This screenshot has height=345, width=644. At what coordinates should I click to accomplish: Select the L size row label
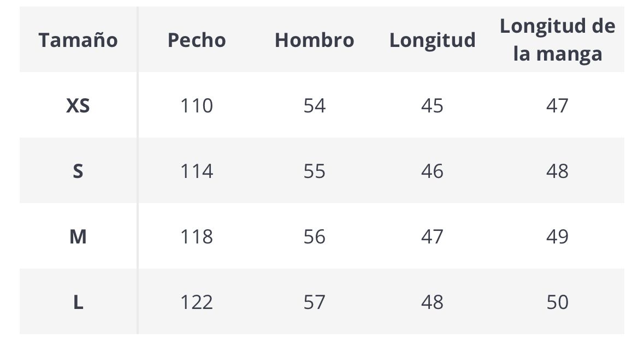tap(78, 302)
